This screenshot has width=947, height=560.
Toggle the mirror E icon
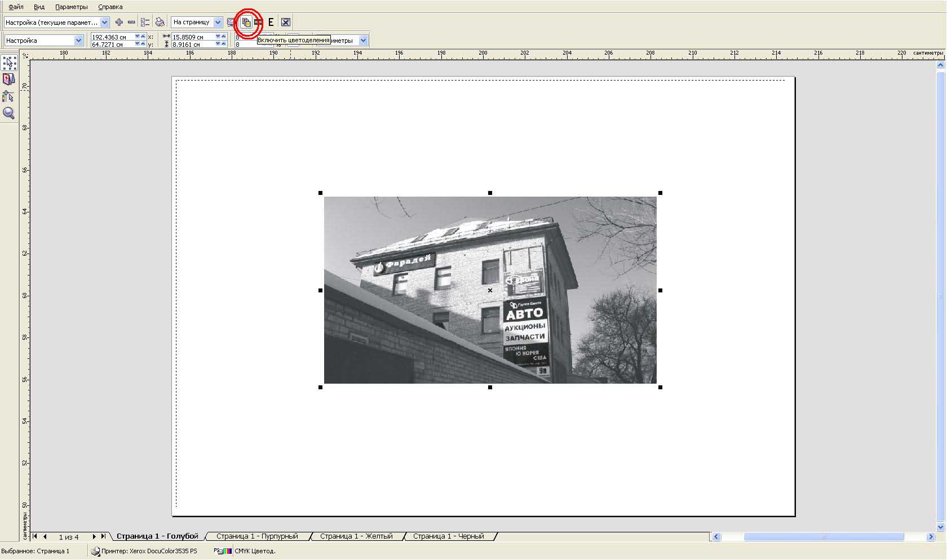[x=271, y=23]
